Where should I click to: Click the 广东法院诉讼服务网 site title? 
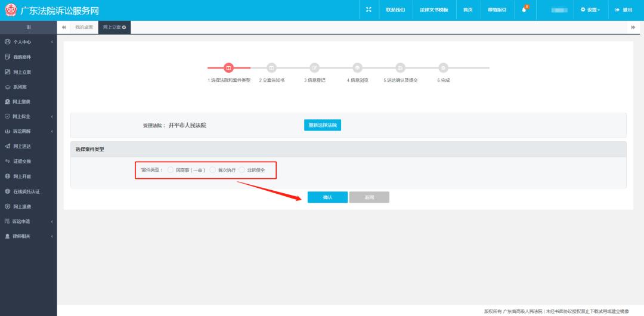click(x=60, y=10)
